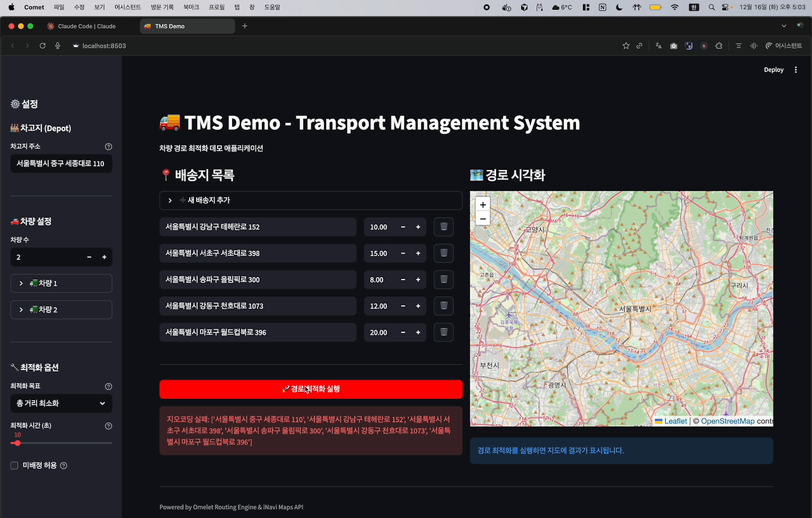The image size is (812, 518).
Task: Adjust the 최적화 시간 slider handle
Action: [x=17, y=443]
